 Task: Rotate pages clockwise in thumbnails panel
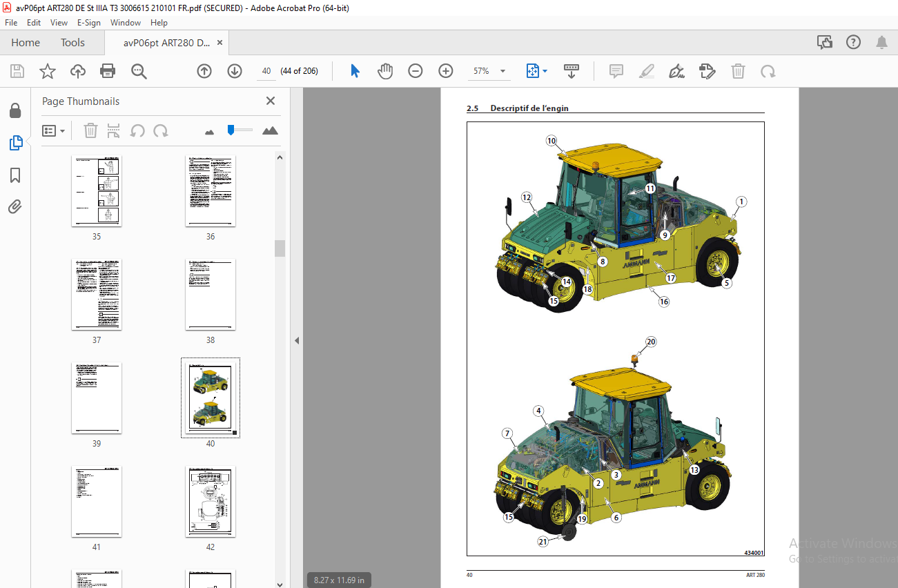coord(161,130)
